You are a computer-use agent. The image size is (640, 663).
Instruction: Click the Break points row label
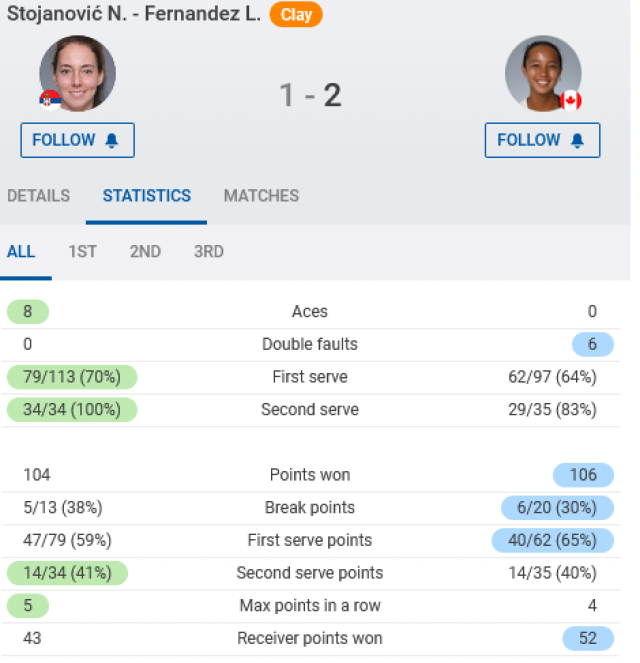click(x=310, y=508)
